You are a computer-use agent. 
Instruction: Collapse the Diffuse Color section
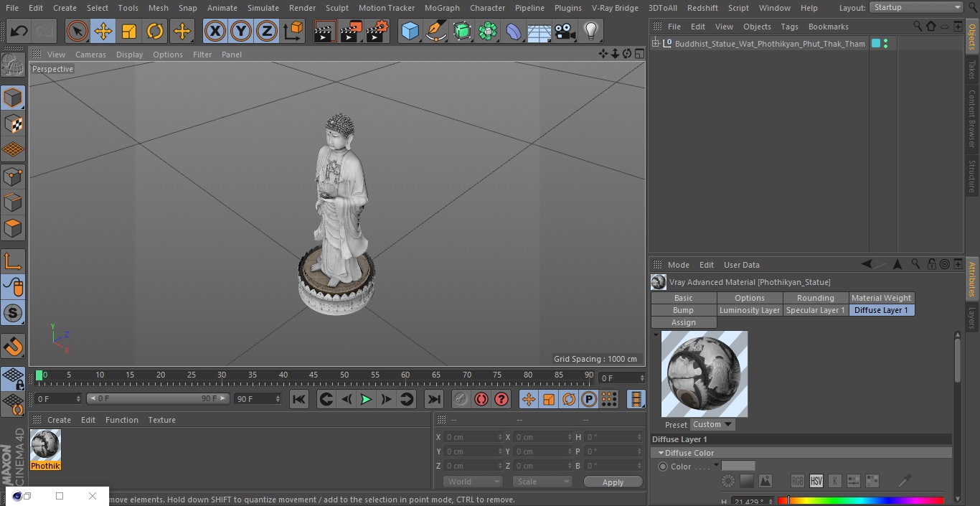(x=661, y=453)
